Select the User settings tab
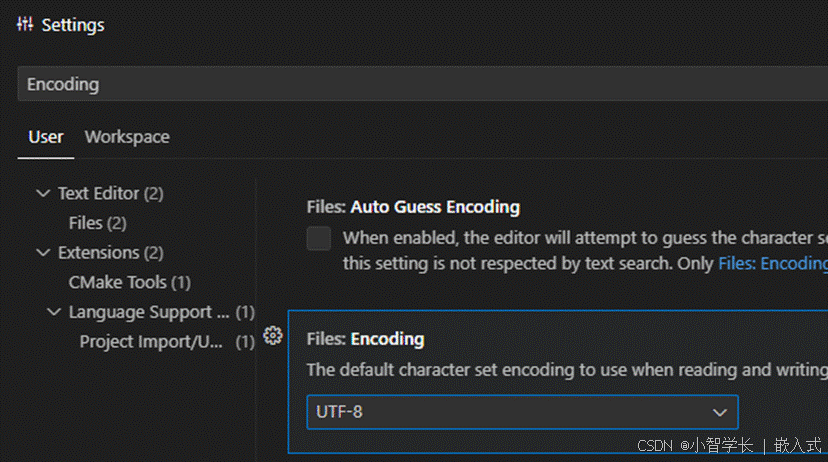 (45, 137)
